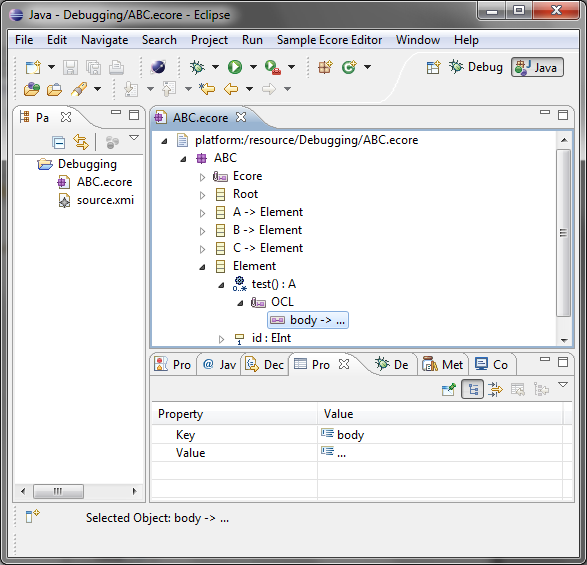
Task: Expand the Root class node
Action: tap(202, 195)
